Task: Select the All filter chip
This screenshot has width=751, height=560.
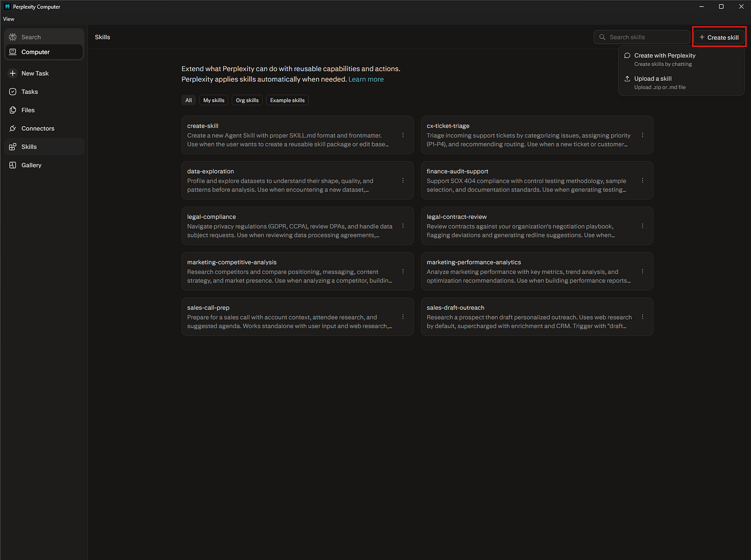Action: [189, 100]
